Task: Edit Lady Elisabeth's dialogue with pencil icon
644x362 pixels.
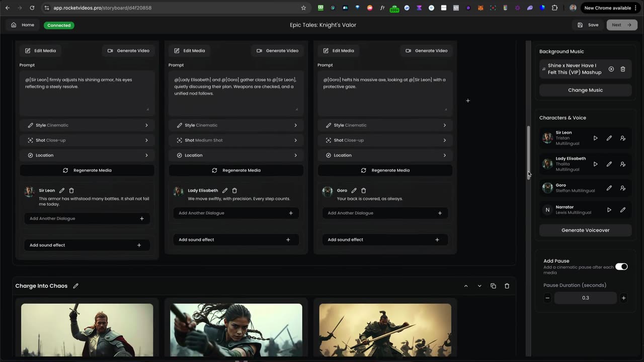Action: coord(225,191)
